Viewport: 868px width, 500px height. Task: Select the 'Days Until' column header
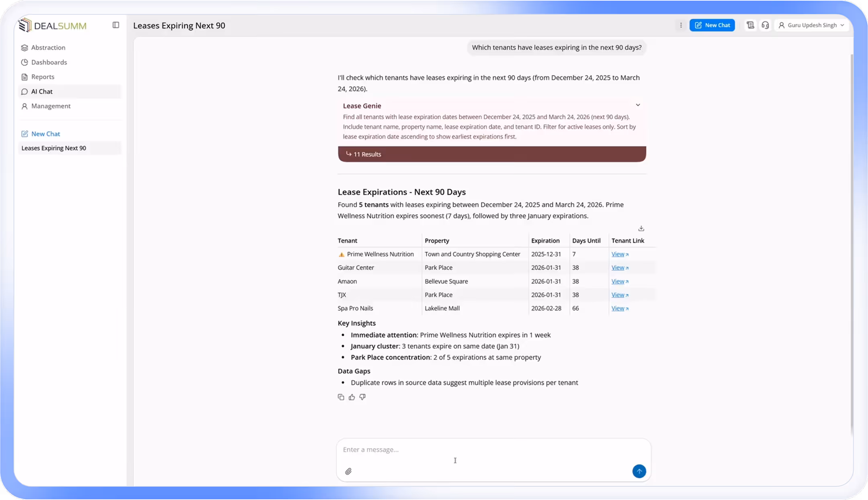coord(586,241)
